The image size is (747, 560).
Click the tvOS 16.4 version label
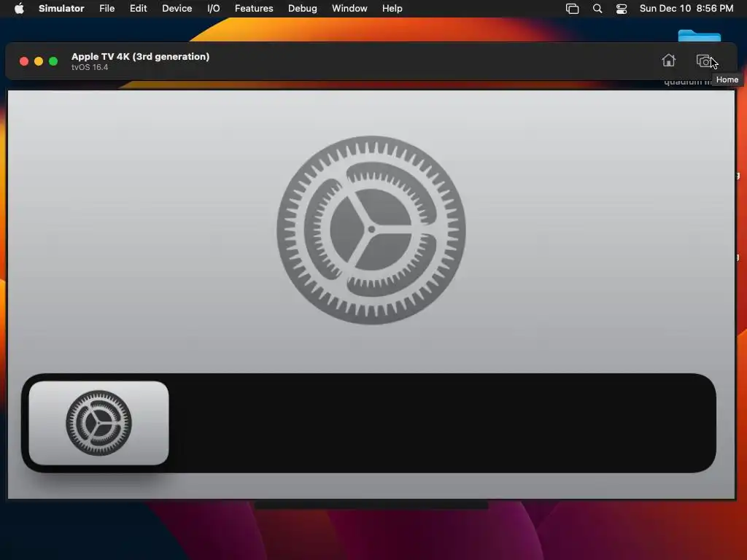(x=90, y=67)
